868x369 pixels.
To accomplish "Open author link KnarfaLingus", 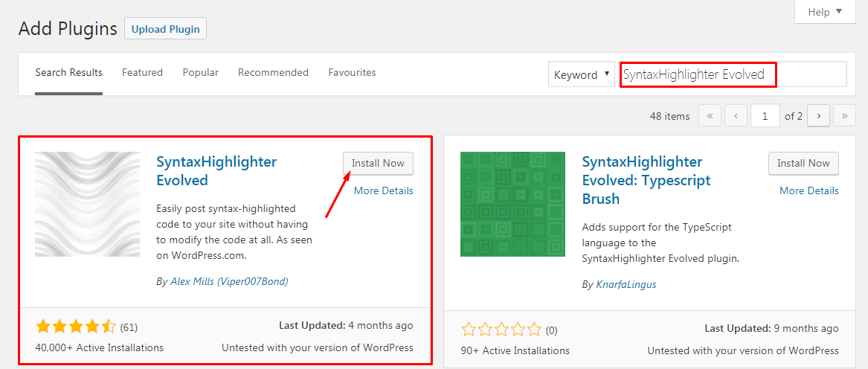I will point(626,285).
